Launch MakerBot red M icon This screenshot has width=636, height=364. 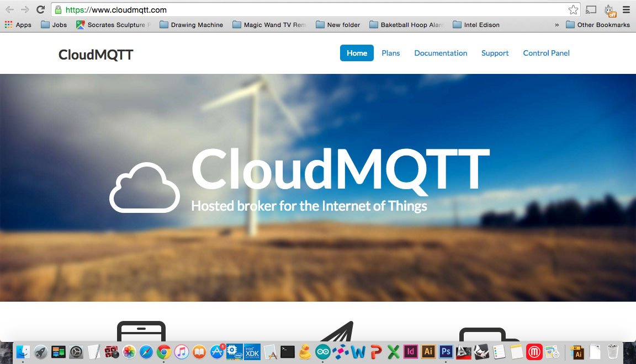[534, 352]
